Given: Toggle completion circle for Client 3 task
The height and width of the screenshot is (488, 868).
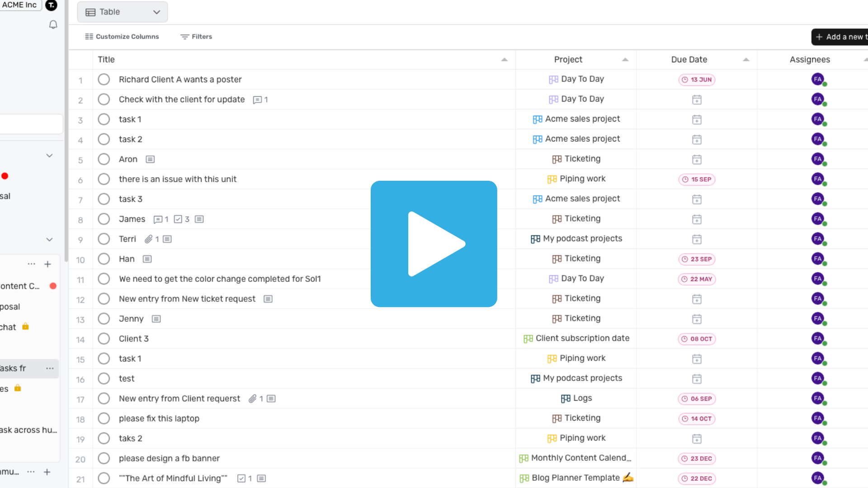Looking at the screenshot, I should (104, 339).
